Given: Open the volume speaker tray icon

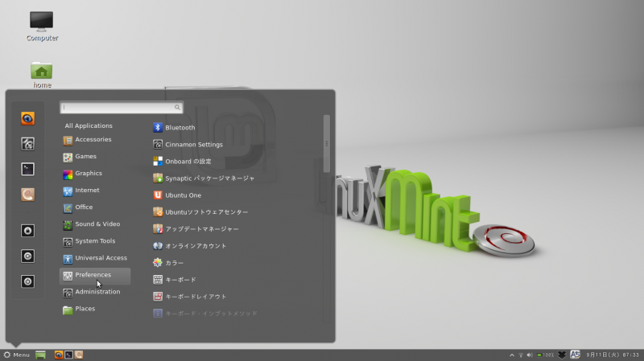Looking at the screenshot, I should point(530,355).
